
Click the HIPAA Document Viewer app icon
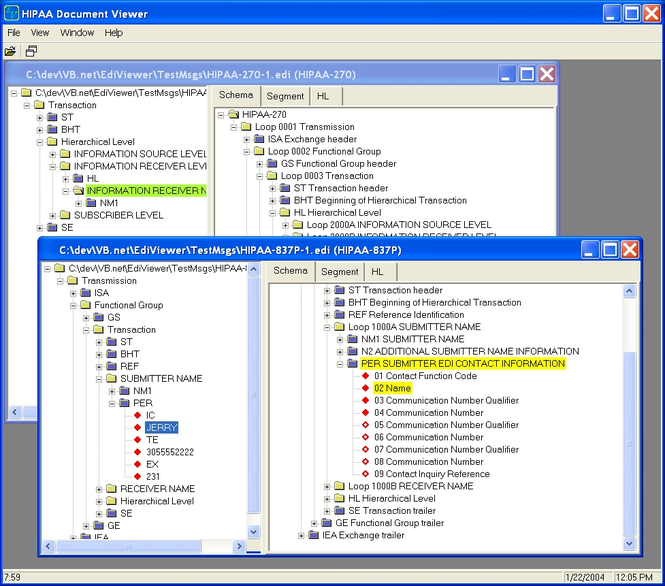click(x=11, y=14)
